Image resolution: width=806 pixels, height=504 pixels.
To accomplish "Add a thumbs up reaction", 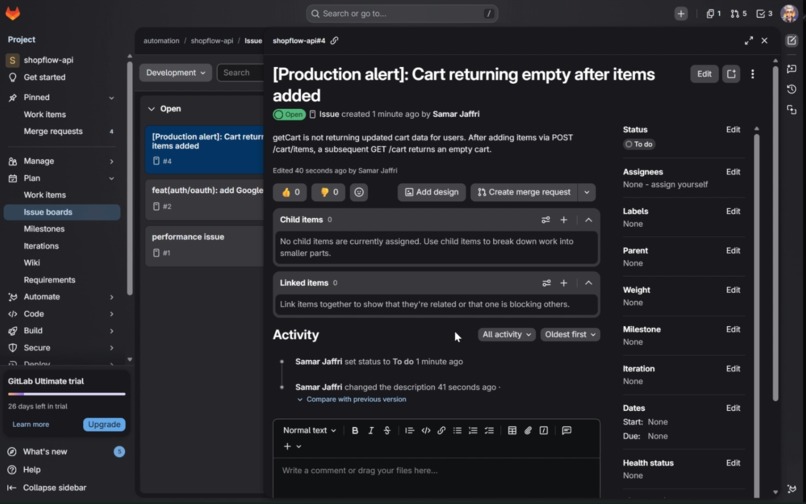I will coord(290,192).
